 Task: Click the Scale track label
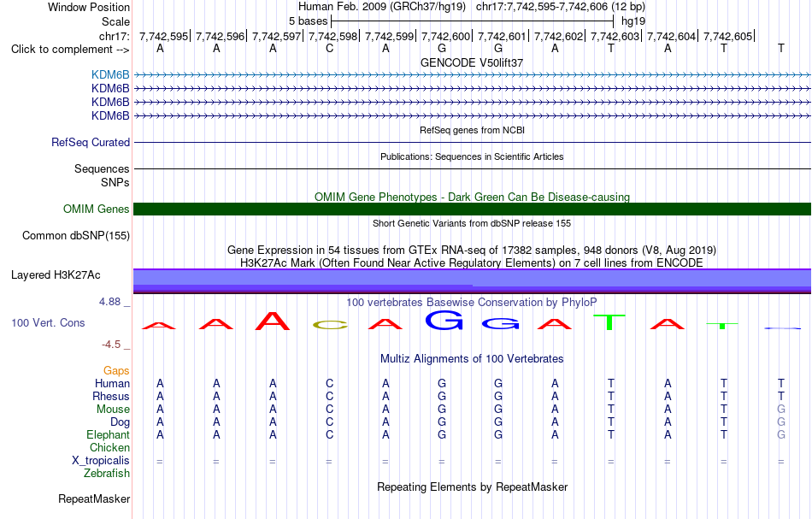(x=115, y=21)
